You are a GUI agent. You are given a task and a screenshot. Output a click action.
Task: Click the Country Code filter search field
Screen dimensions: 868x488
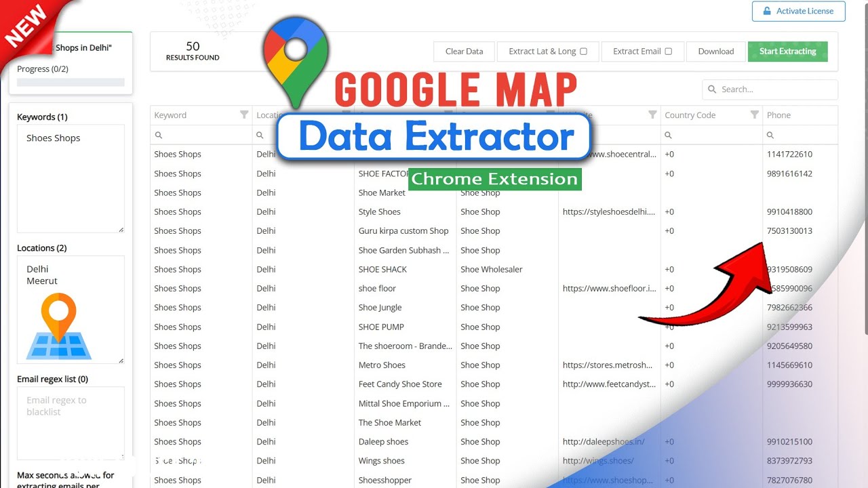[711, 135]
